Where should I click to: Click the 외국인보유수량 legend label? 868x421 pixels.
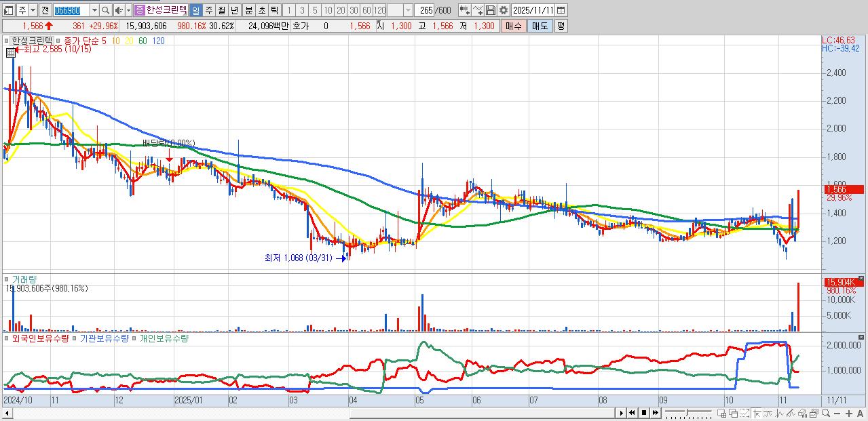(x=40, y=338)
